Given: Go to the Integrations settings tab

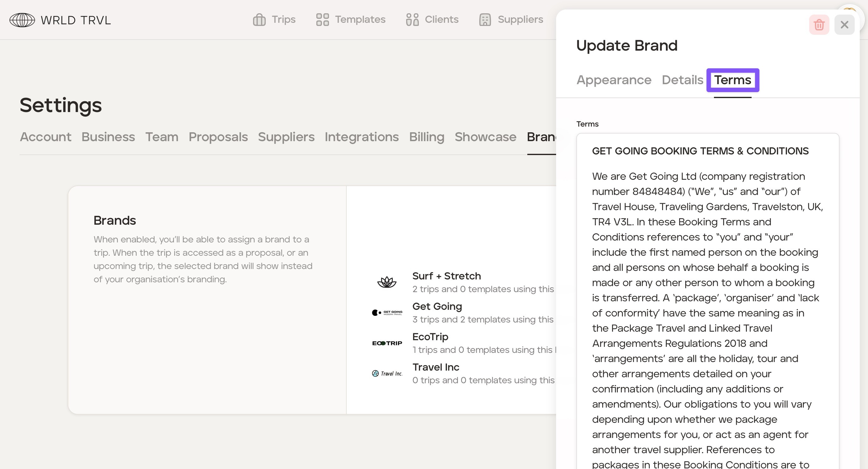Looking at the screenshot, I should pyautogui.click(x=362, y=137).
